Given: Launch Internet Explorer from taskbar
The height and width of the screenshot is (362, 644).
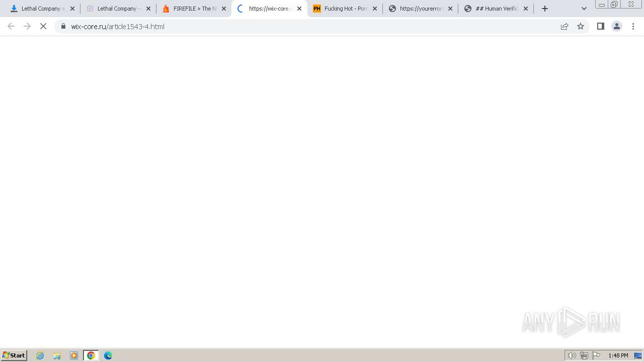Looking at the screenshot, I should [40, 355].
